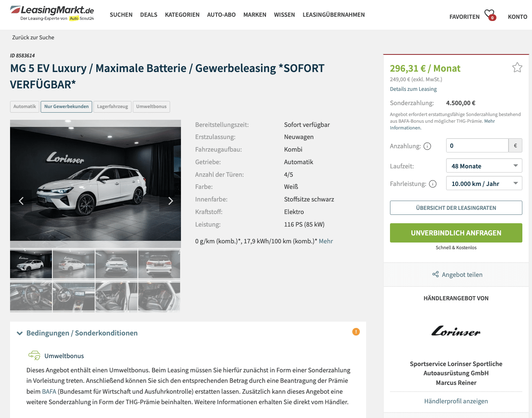Open favorites heart icon
The image size is (532, 418).
pyautogui.click(x=490, y=15)
